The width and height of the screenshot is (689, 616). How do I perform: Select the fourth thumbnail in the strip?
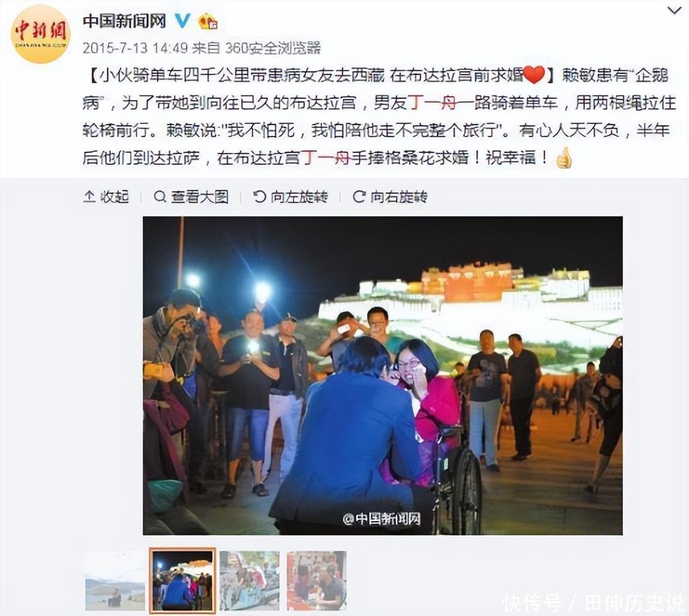pyautogui.click(x=317, y=580)
